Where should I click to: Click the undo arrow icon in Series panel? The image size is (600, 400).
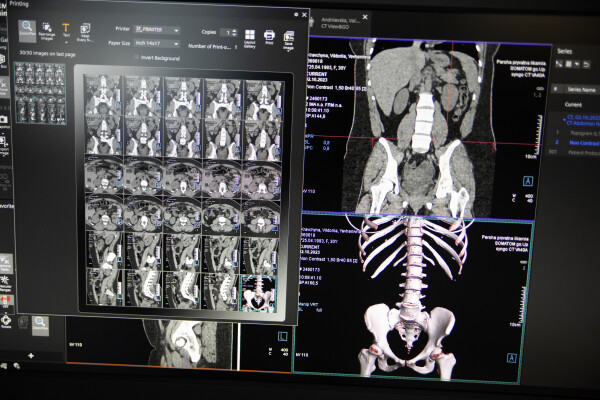pyautogui.click(x=585, y=64)
